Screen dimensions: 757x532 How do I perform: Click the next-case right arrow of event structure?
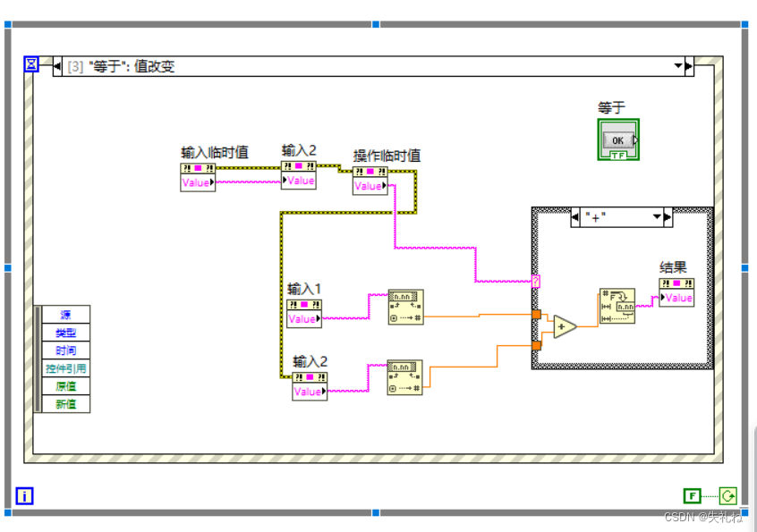[x=689, y=65]
